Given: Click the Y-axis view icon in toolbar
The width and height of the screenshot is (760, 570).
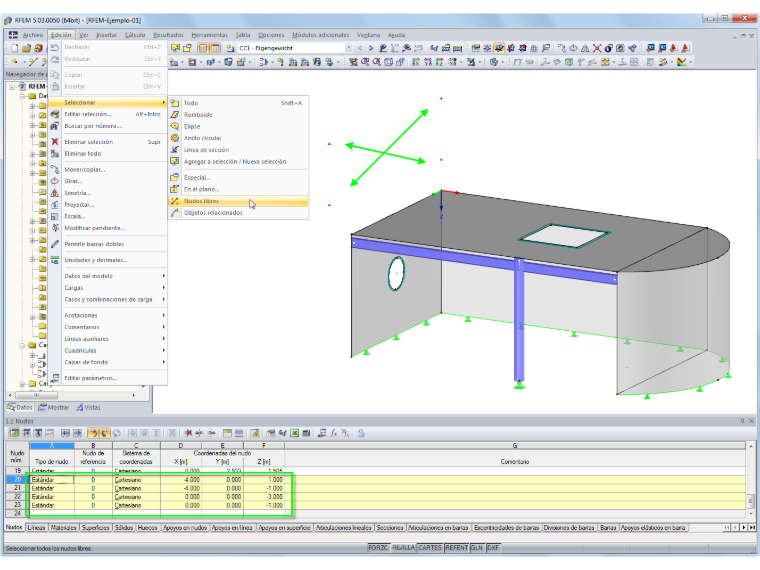Looking at the screenshot, I should (428, 62).
